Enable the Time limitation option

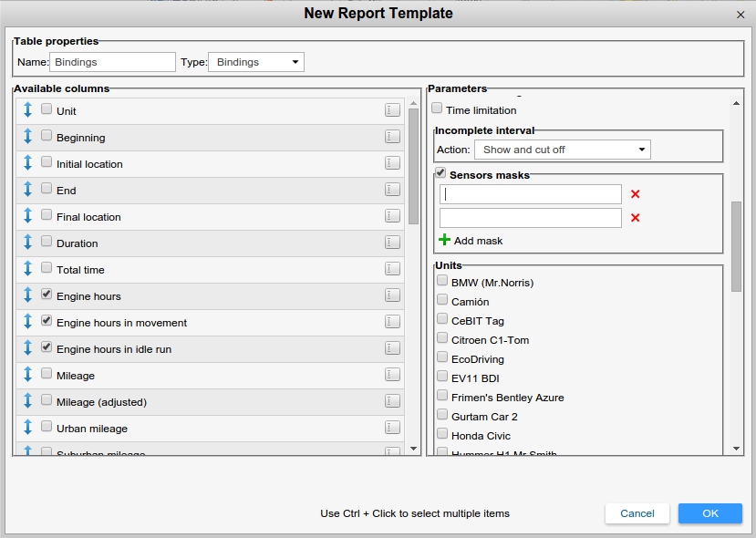click(x=437, y=109)
